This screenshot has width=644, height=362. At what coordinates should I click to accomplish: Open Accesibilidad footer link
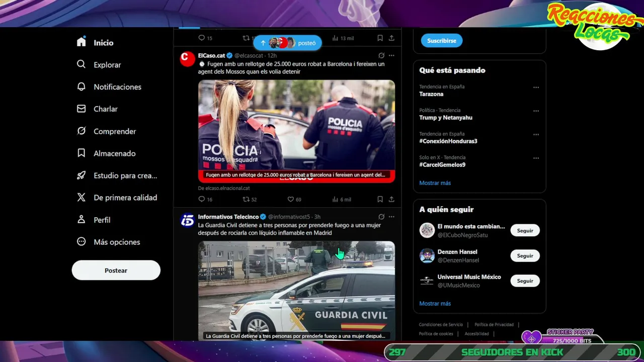pos(476,334)
